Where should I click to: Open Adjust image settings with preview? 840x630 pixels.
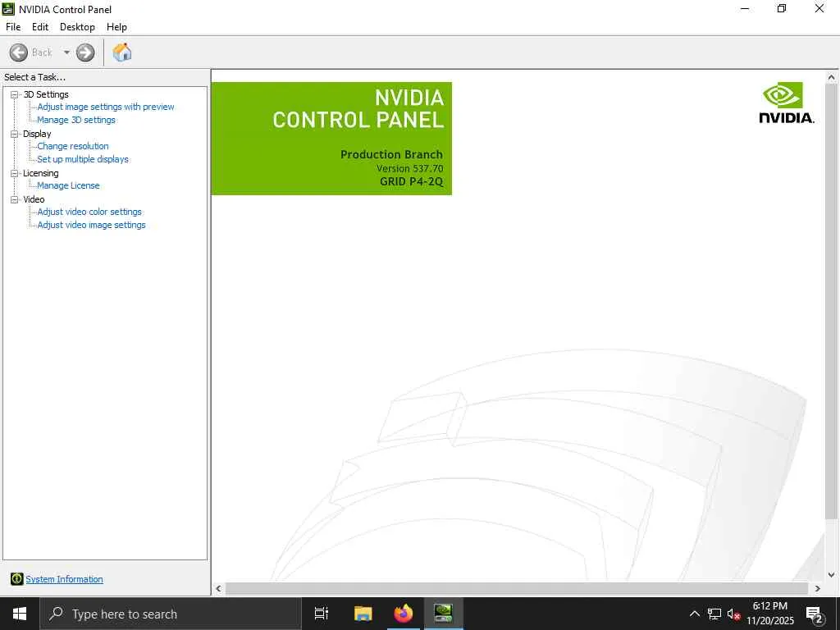tap(106, 107)
